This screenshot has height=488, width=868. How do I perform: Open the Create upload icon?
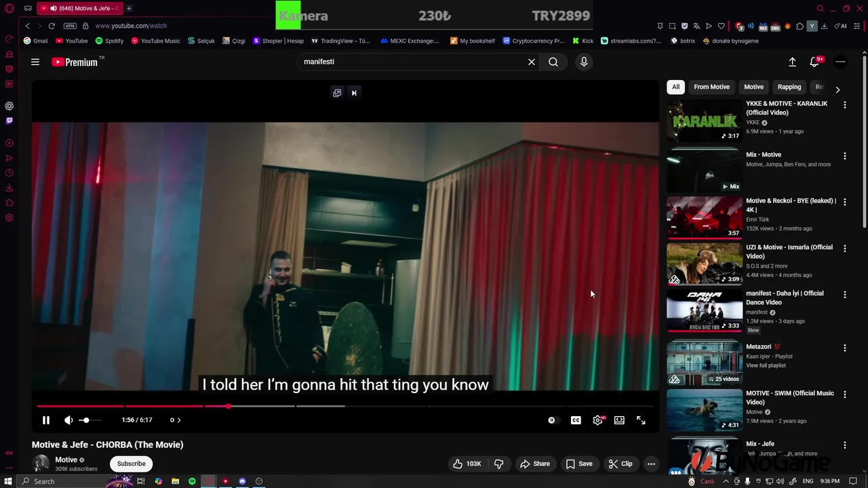pyautogui.click(x=792, y=62)
